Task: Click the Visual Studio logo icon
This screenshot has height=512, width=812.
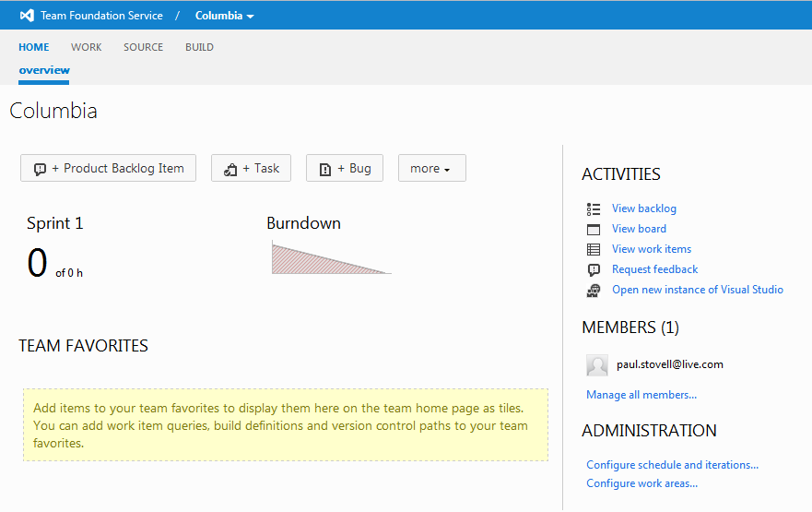Action: tap(27, 16)
